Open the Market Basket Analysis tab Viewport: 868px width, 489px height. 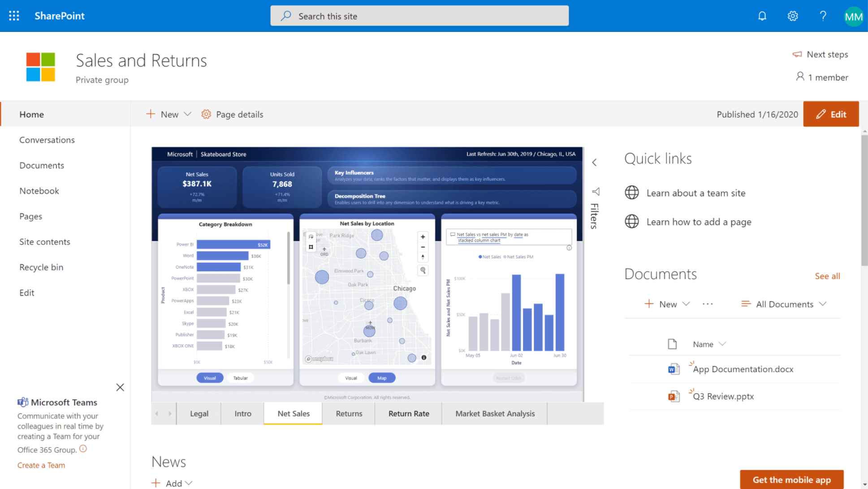coord(495,414)
